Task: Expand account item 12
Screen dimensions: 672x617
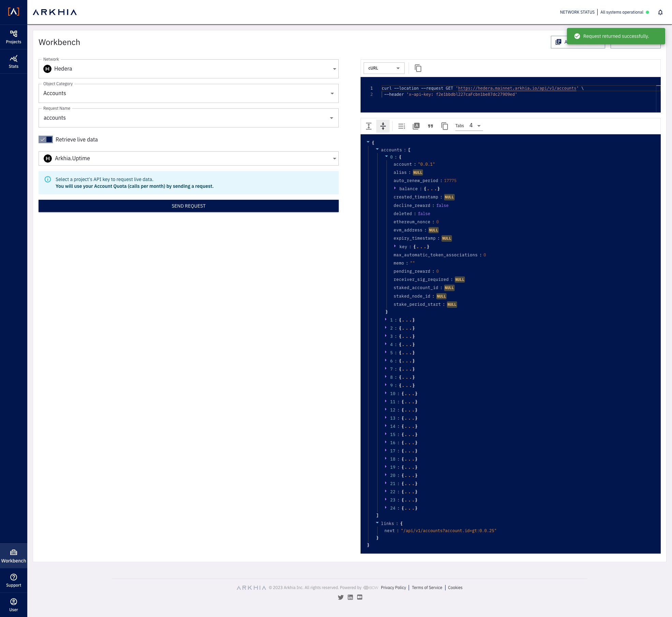Action: [386, 409]
